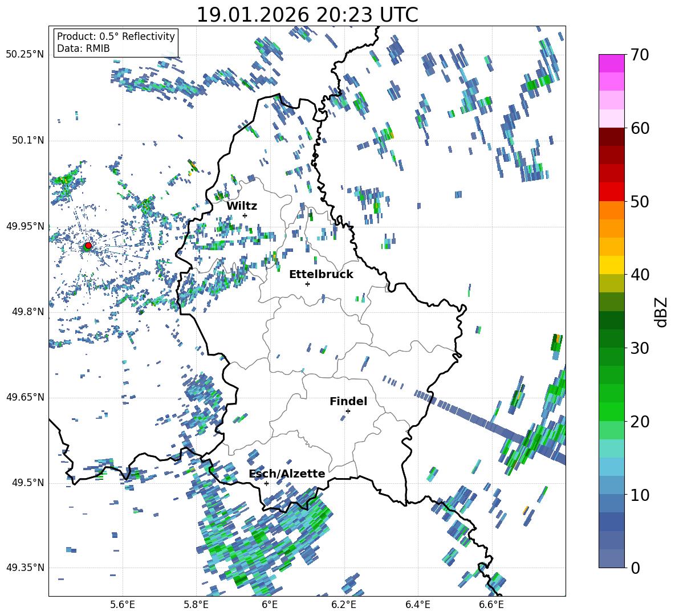Click the Ettelbruck location cross marker
The width and height of the screenshot is (675, 616).
click(x=307, y=284)
